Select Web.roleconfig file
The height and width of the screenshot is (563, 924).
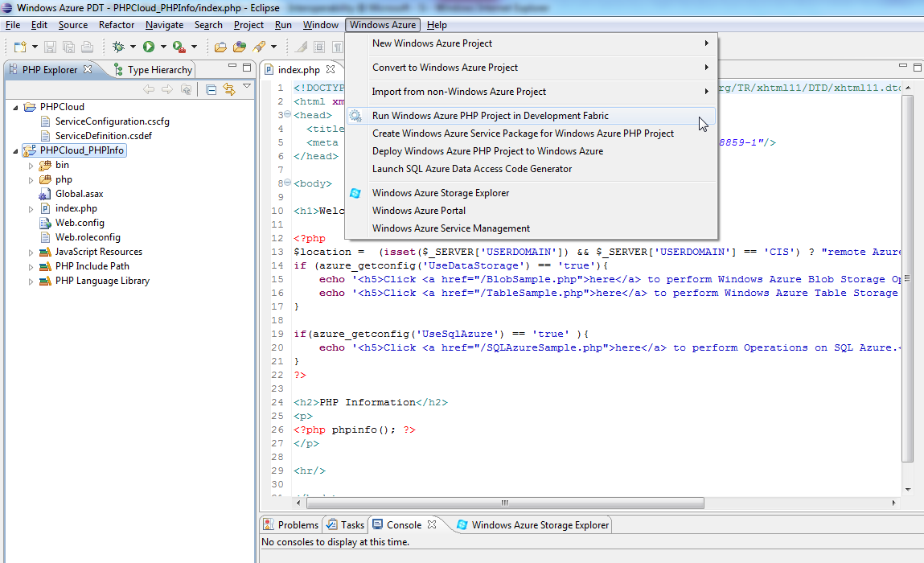[x=88, y=237]
